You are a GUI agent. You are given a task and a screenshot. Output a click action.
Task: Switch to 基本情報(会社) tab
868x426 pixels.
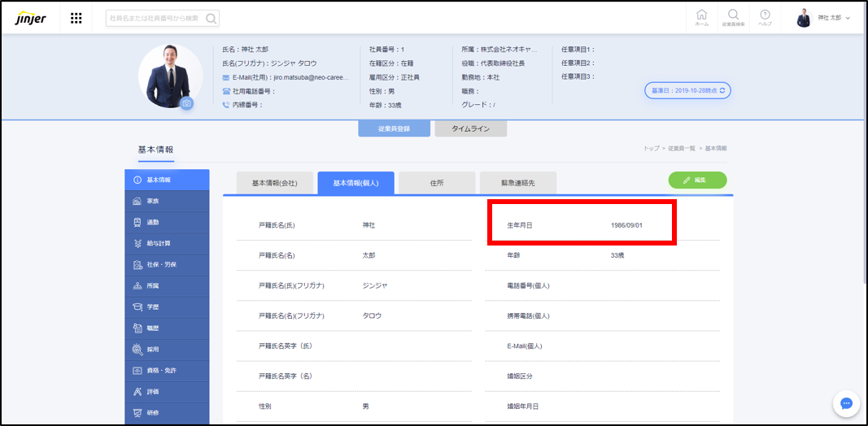[274, 183]
